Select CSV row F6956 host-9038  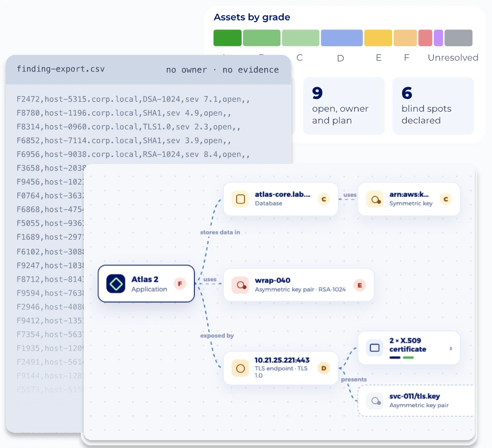[x=133, y=155]
